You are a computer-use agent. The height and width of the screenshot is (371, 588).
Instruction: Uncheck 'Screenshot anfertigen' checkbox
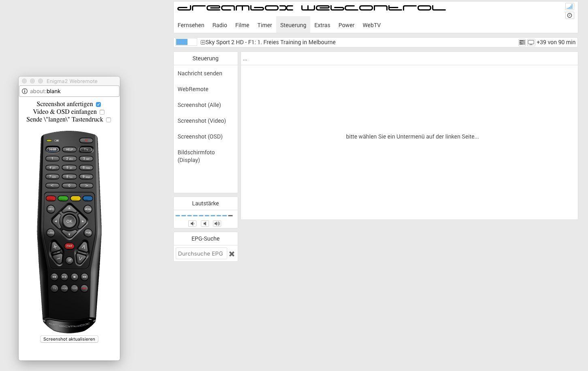pyautogui.click(x=98, y=104)
